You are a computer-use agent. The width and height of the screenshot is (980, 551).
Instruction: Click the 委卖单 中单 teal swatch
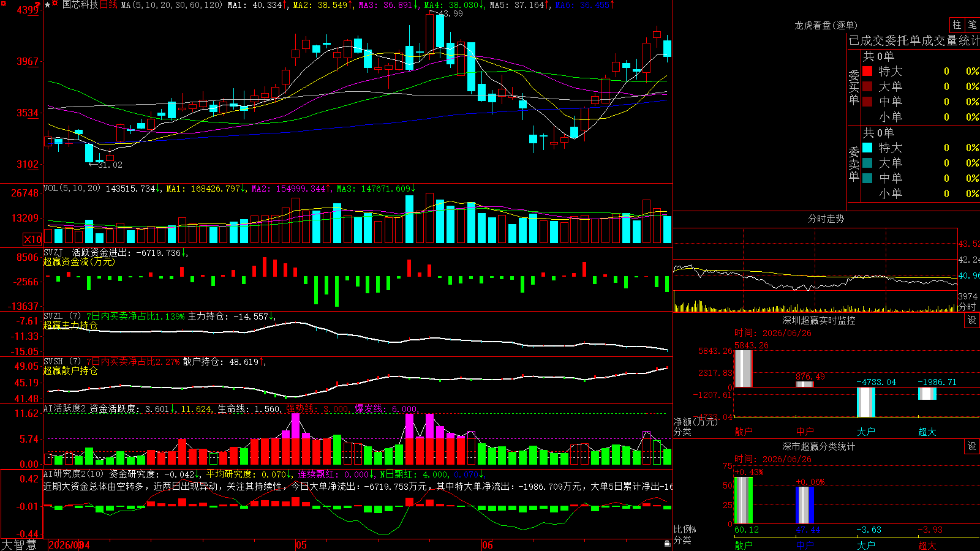(867, 178)
